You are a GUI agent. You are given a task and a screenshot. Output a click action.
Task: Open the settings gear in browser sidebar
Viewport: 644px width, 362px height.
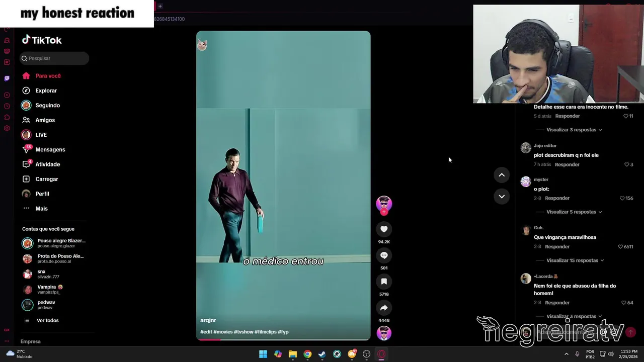point(7,128)
